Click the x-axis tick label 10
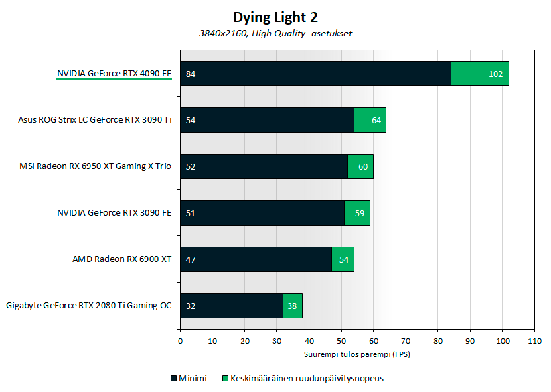The width and height of the screenshot is (551, 392). click(212, 341)
